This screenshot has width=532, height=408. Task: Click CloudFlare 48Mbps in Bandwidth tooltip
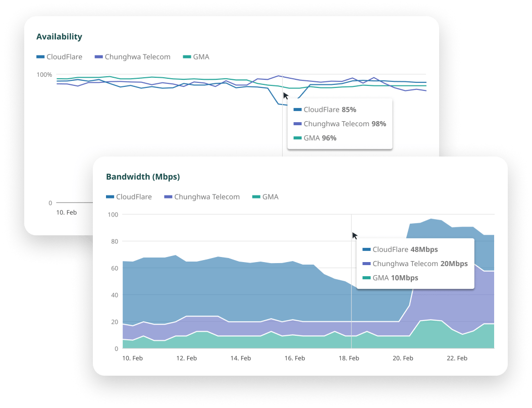400,249
